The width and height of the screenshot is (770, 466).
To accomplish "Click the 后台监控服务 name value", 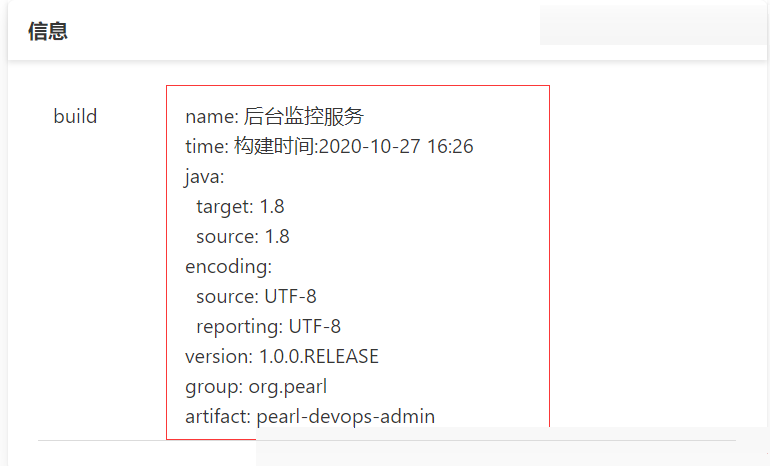I will 304,116.
